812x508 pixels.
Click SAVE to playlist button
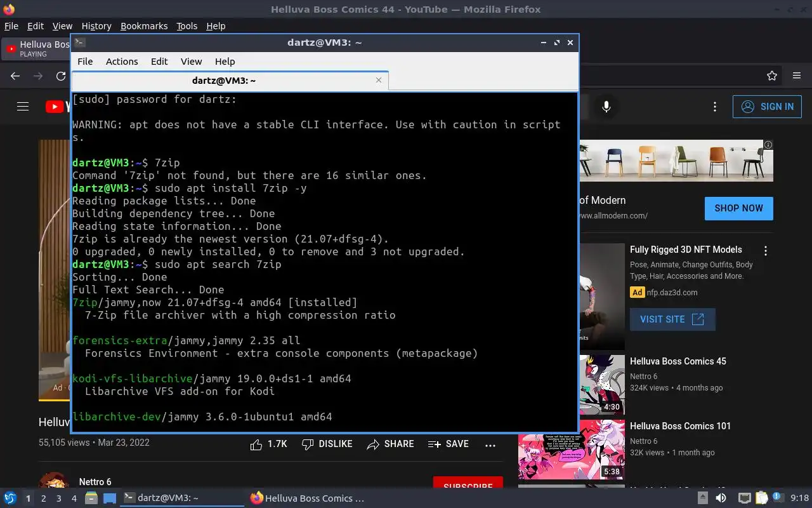click(x=449, y=444)
